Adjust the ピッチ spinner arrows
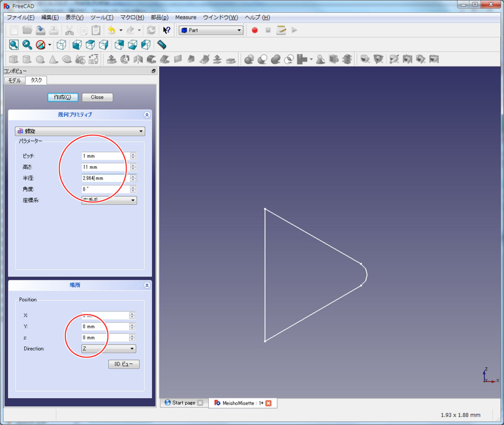The width and height of the screenshot is (504, 425). [x=133, y=156]
